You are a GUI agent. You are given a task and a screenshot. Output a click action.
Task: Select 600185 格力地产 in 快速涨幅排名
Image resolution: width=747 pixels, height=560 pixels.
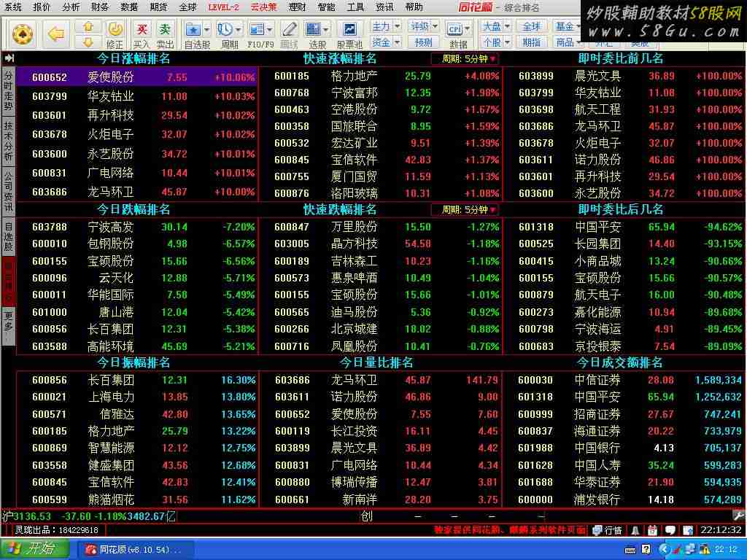point(381,76)
